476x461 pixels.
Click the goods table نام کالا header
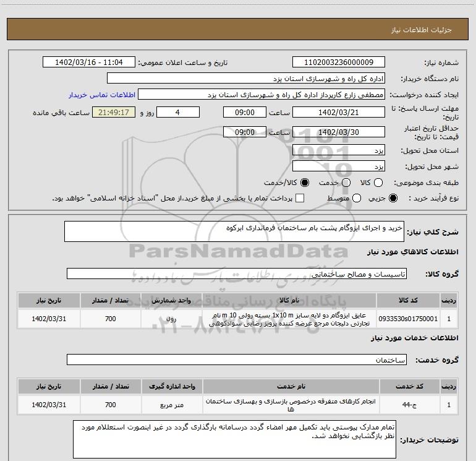point(289,301)
